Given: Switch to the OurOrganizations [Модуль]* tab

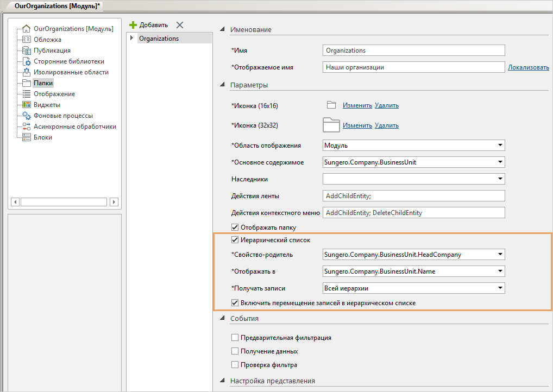Looking at the screenshot, I should click(x=57, y=6).
